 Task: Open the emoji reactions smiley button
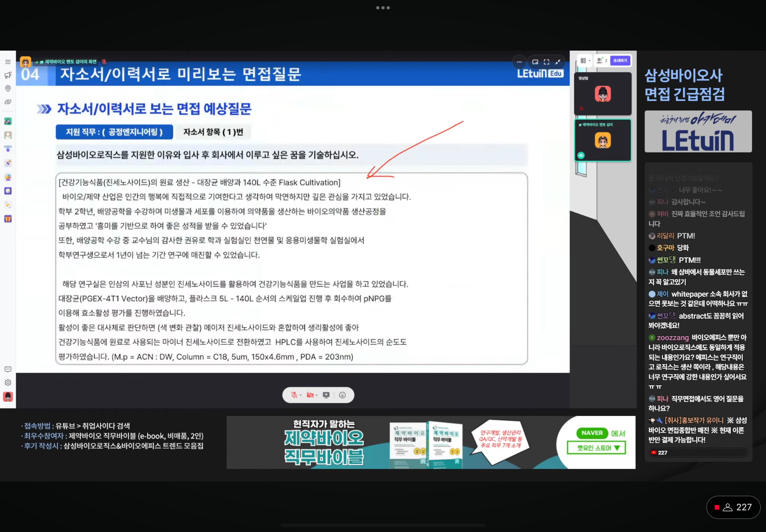click(x=342, y=395)
